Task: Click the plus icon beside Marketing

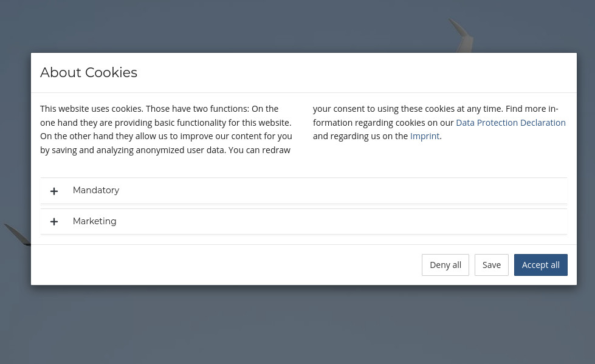Action: click(54, 222)
